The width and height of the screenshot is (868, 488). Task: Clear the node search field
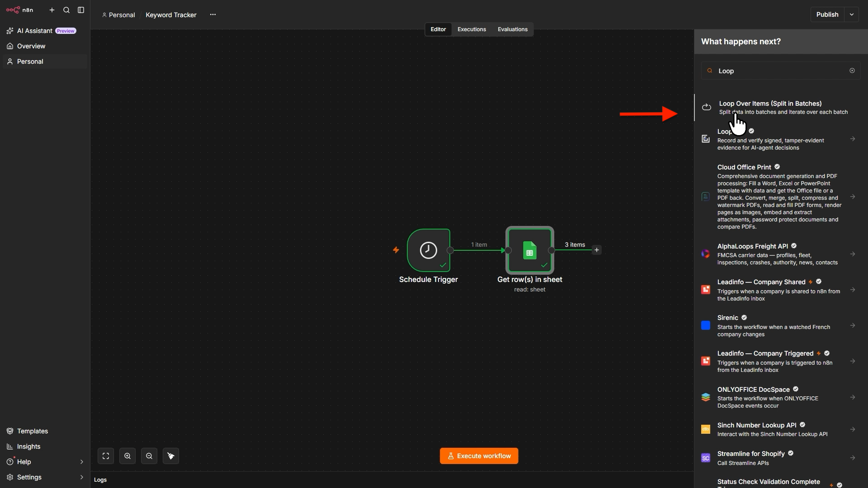852,70
